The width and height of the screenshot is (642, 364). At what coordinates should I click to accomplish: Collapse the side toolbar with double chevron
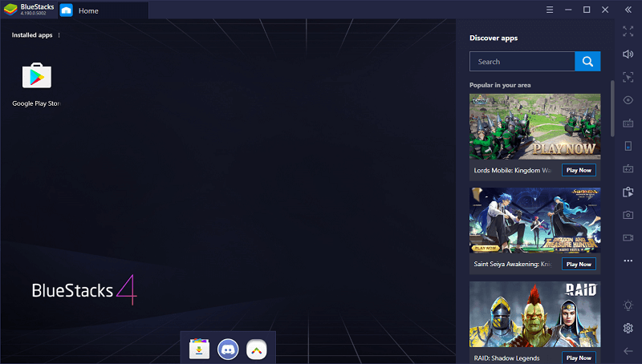[x=628, y=10]
